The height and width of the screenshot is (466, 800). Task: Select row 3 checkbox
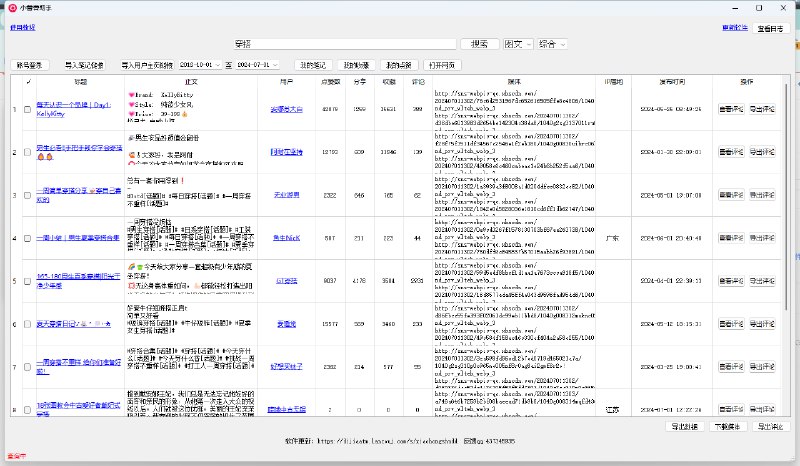point(28,195)
